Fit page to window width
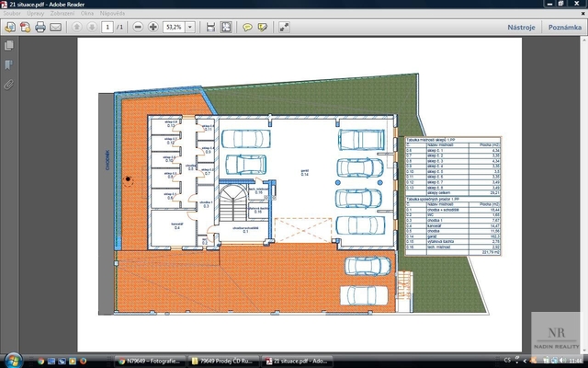 click(x=210, y=28)
